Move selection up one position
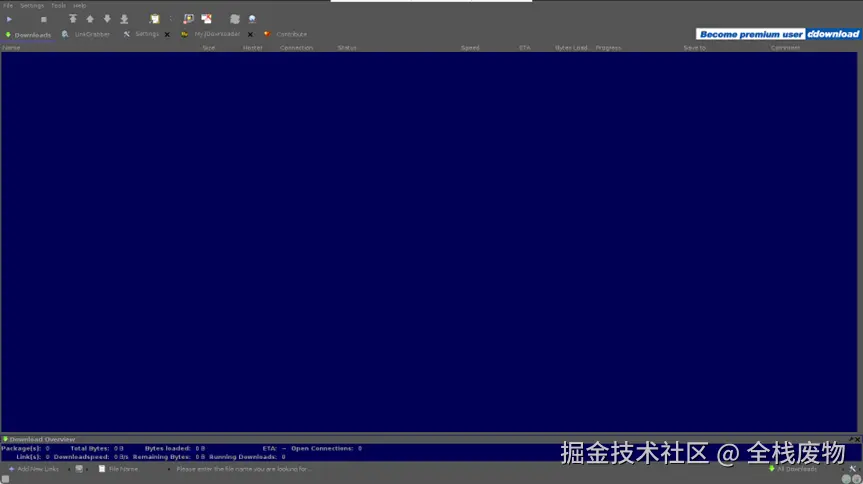863x484 pixels. (x=90, y=19)
